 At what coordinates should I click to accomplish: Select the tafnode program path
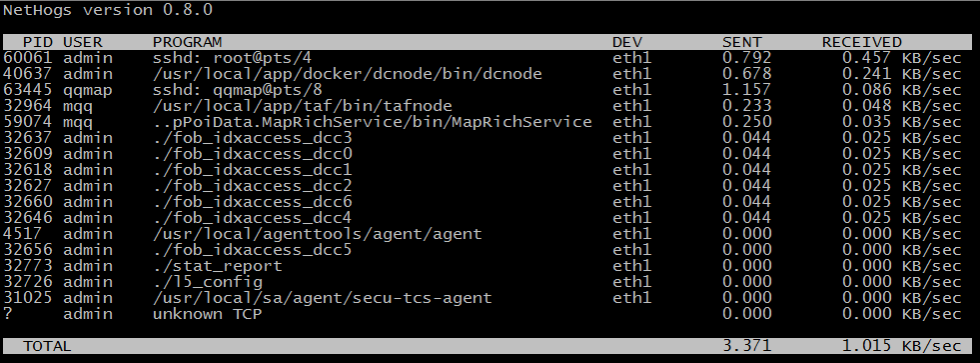(x=303, y=106)
